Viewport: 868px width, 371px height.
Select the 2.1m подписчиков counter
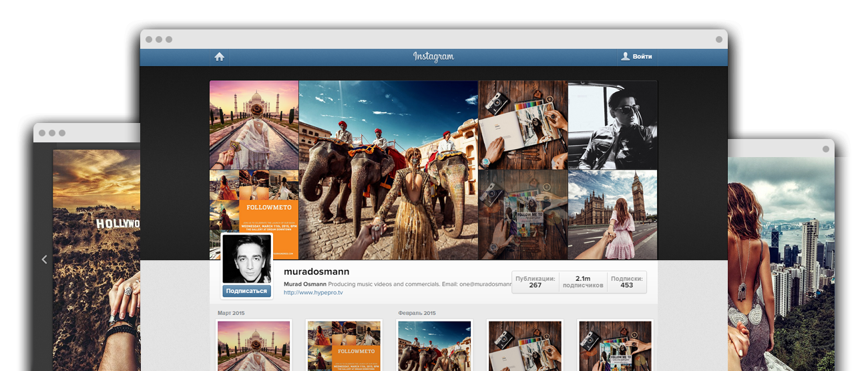coord(583,282)
